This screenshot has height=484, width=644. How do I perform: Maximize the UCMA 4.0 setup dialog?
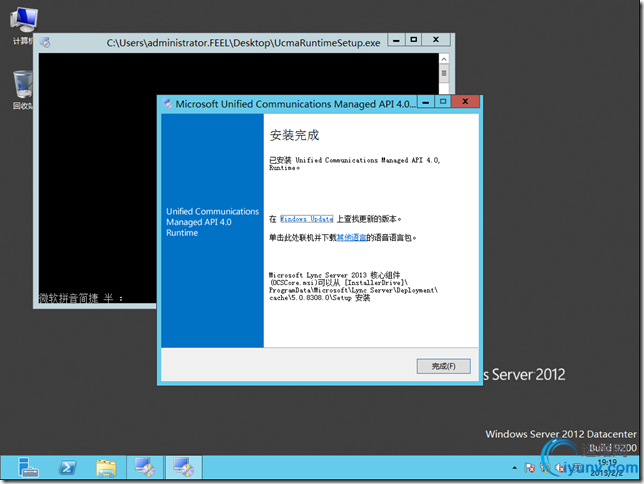pyautogui.click(x=443, y=101)
